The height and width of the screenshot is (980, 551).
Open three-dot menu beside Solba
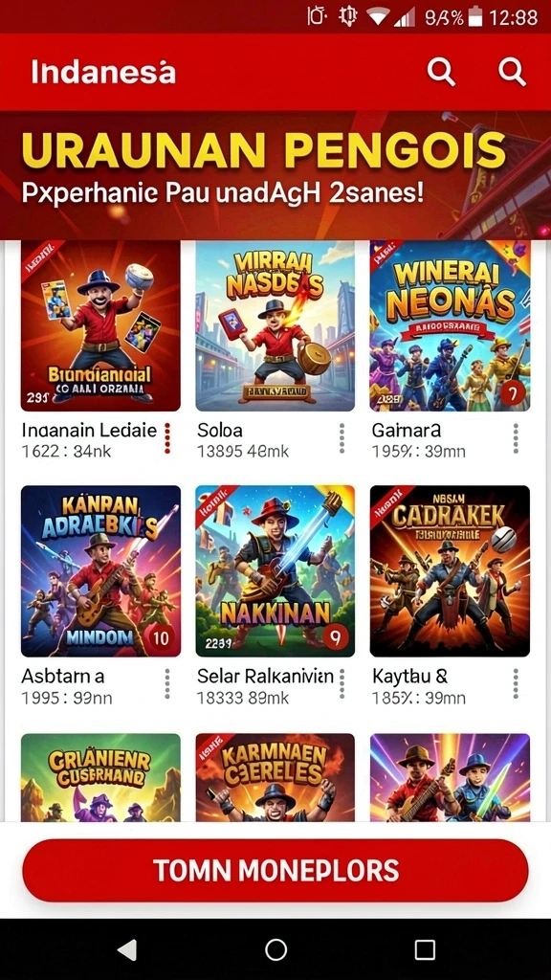pyautogui.click(x=342, y=438)
